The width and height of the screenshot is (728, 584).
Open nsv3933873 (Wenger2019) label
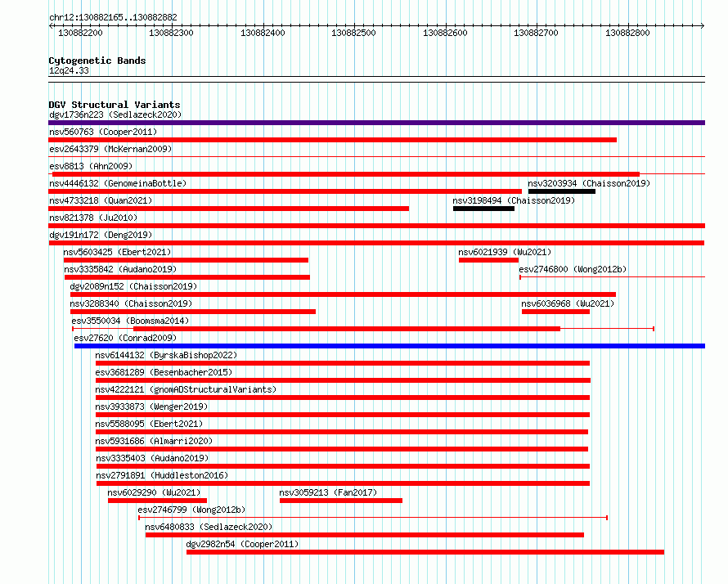pyautogui.click(x=151, y=407)
